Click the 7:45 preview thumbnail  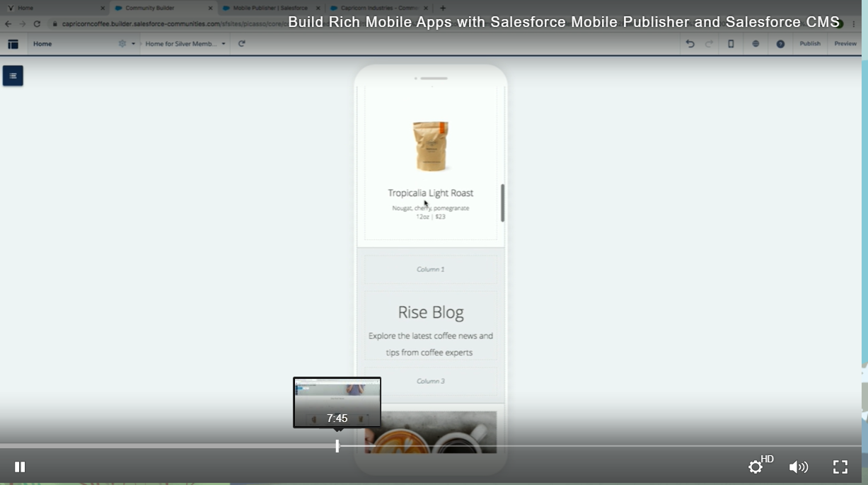tap(337, 402)
